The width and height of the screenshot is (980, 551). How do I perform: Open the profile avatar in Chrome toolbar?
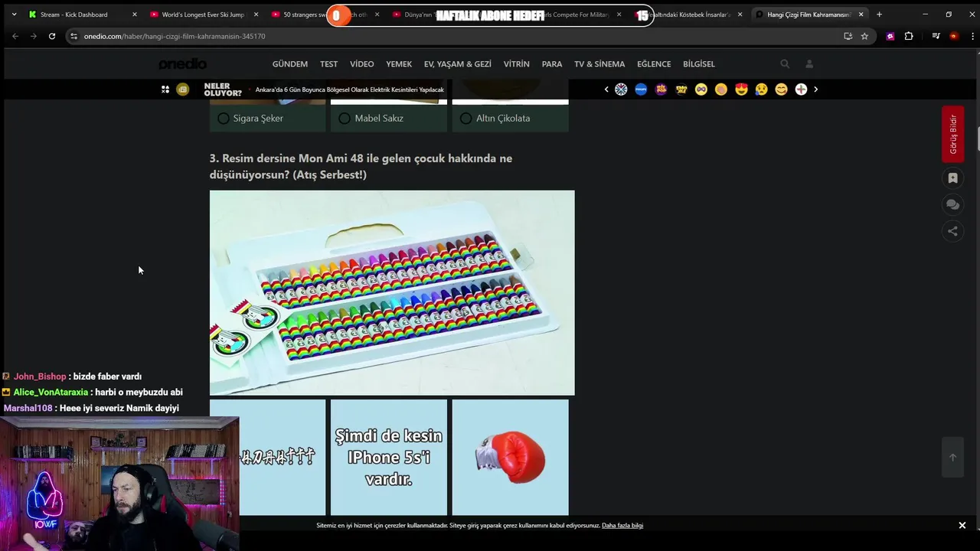click(953, 36)
